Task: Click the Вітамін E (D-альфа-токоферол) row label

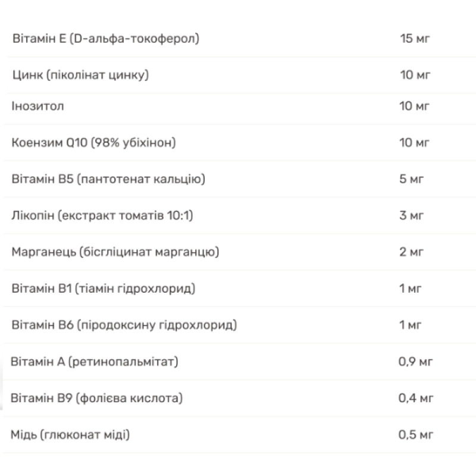Action: [x=106, y=39]
